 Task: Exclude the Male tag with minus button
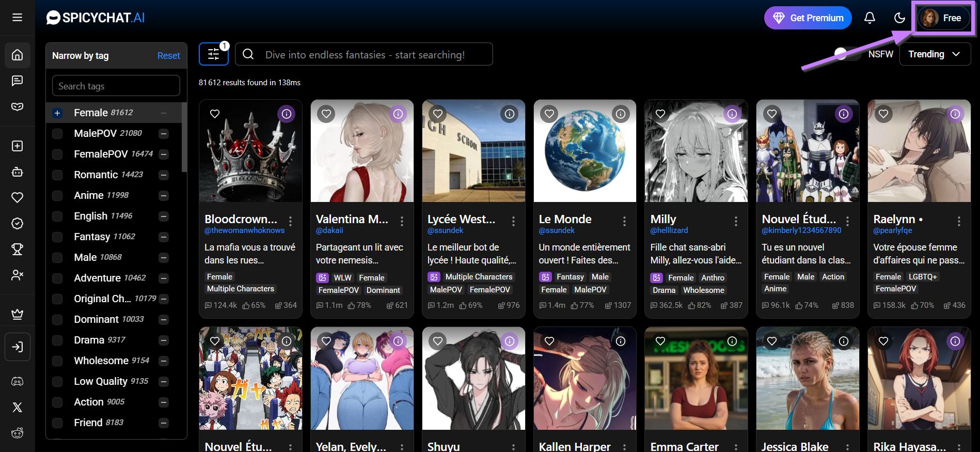coord(164,257)
